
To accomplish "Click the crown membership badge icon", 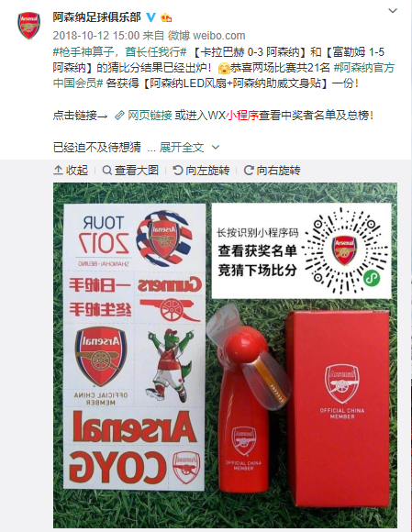I will (x=166, y=17).
